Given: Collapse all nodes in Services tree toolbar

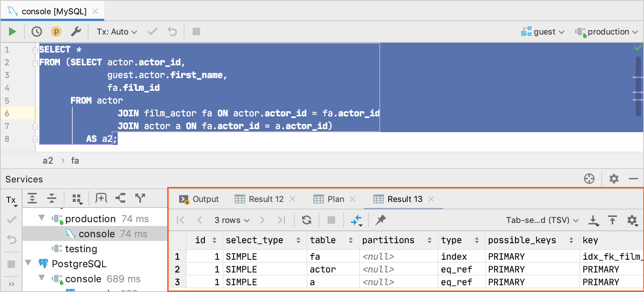Looking at the screenshot, I should tap(52, 198).
